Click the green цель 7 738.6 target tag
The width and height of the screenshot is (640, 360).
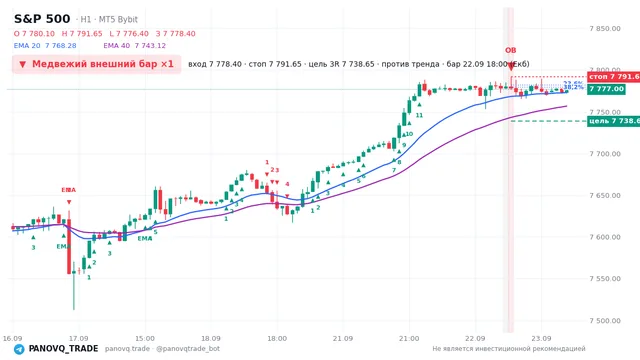[613, 121]
